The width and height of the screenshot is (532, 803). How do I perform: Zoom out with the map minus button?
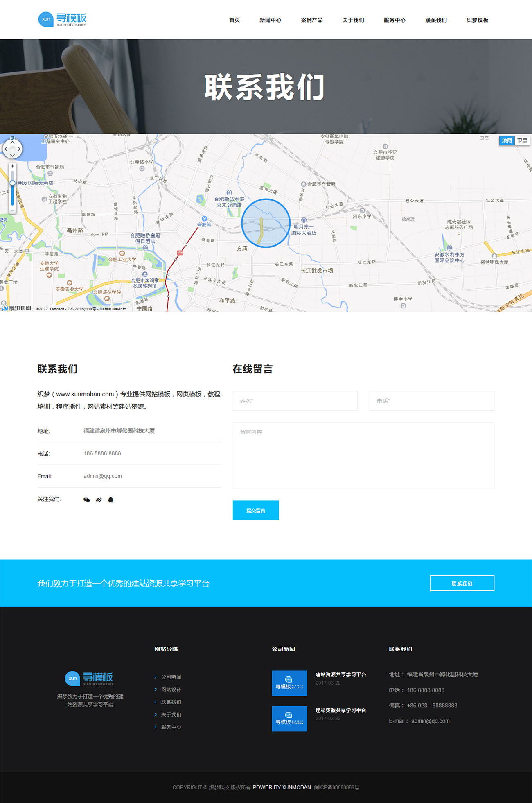(x=12, y=210)
